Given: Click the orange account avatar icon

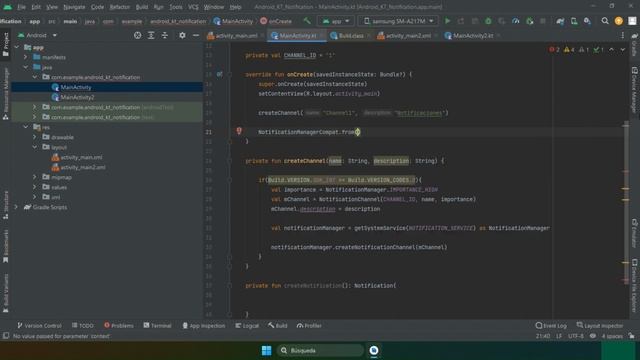Looking at the screenshot, I should (619, 21).
